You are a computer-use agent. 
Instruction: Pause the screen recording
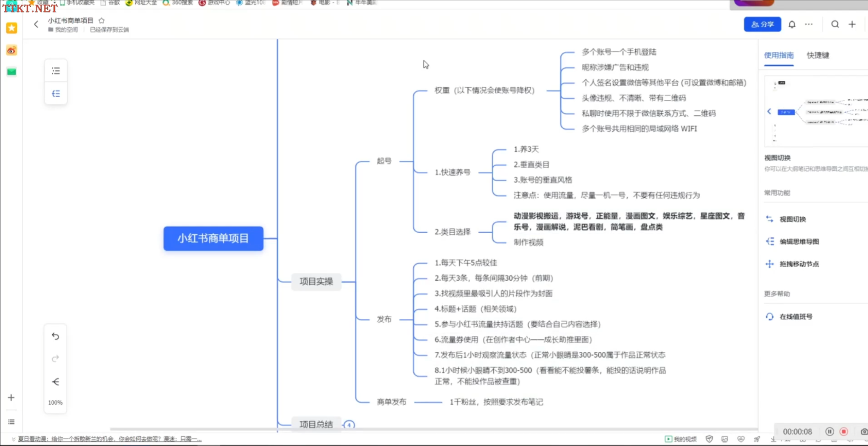click(x=829, y=431)
